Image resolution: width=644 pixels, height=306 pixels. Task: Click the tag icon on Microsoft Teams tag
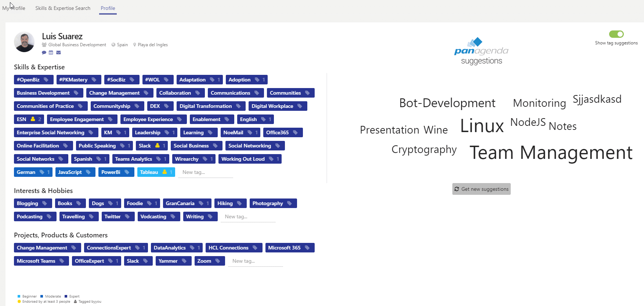point(62,261)
